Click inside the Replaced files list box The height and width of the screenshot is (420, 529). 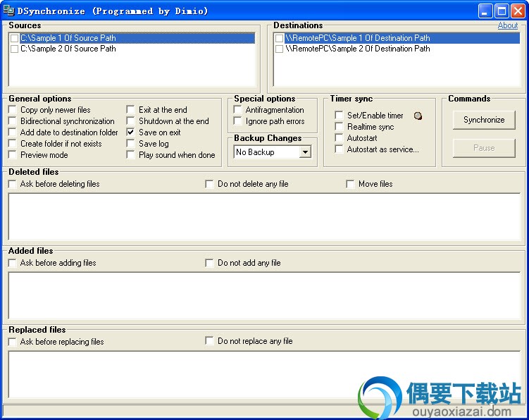click(x=264, y=374)
